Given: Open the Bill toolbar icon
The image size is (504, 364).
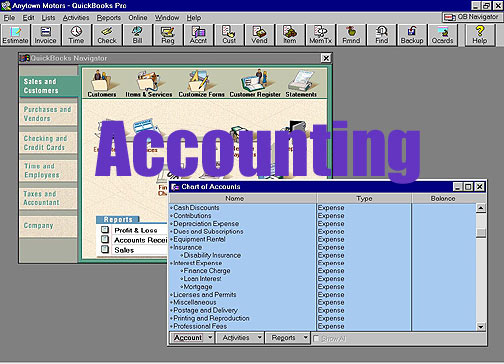Looking at the screenshot, I should pyautogui.click(x=137, y=35).
